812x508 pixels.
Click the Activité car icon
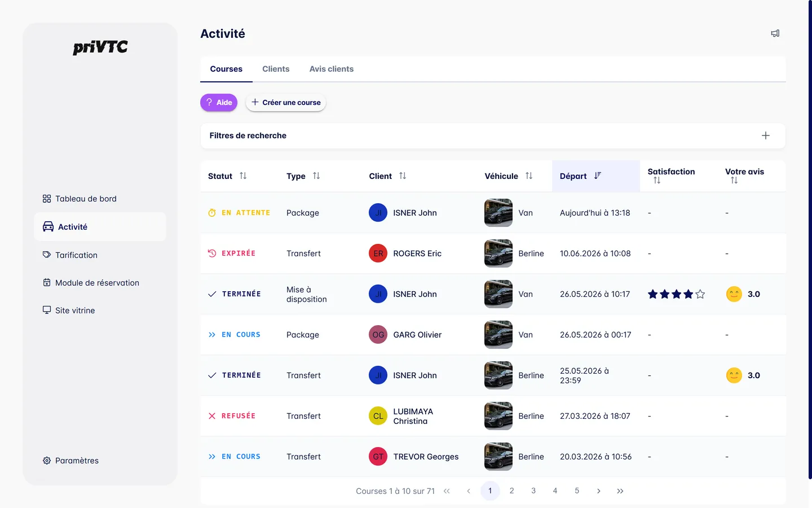[48, 227]
